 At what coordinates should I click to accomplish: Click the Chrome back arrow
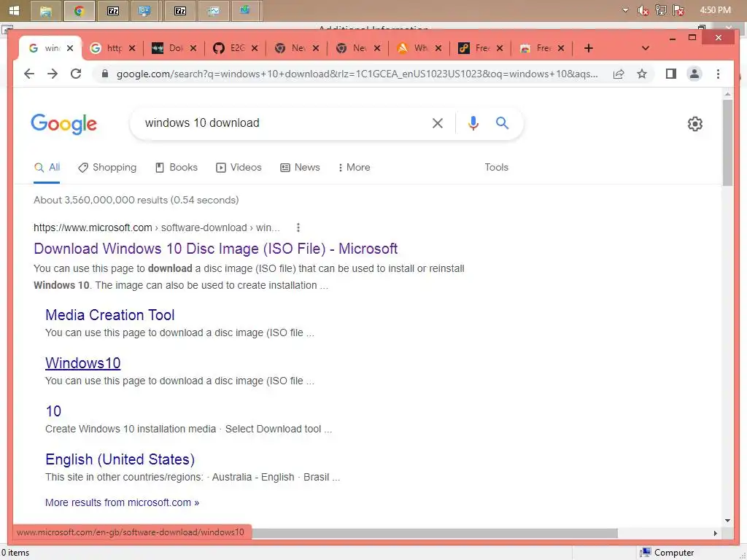pos(29,74)
